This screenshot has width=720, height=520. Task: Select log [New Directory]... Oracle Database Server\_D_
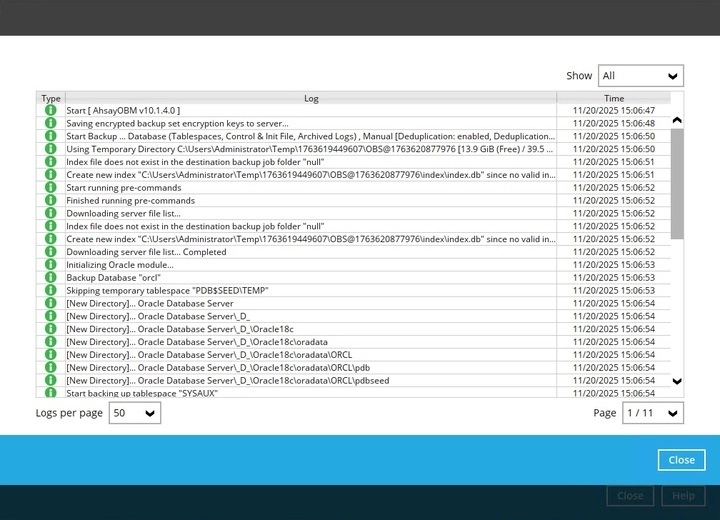(x=158, y=316)
